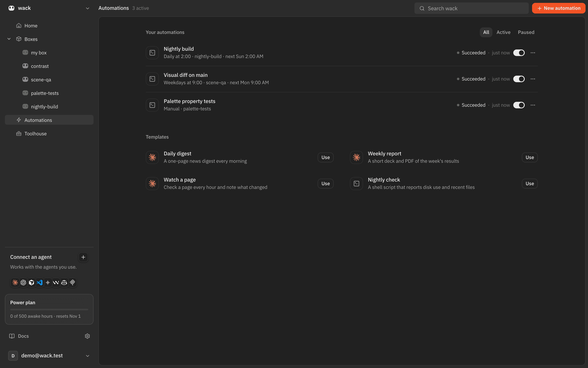Open settings via the gear icon

[87, 336]
